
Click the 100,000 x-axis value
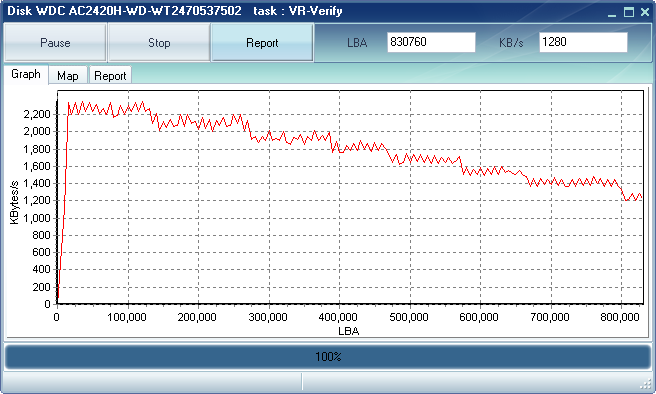127,317
